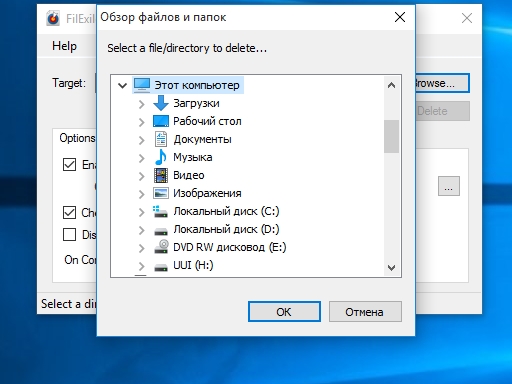Image resolution: width=512 pixels, height=384 pixels.
Task: Click the Загрузки download arrow icon
Action: [161, 103]
